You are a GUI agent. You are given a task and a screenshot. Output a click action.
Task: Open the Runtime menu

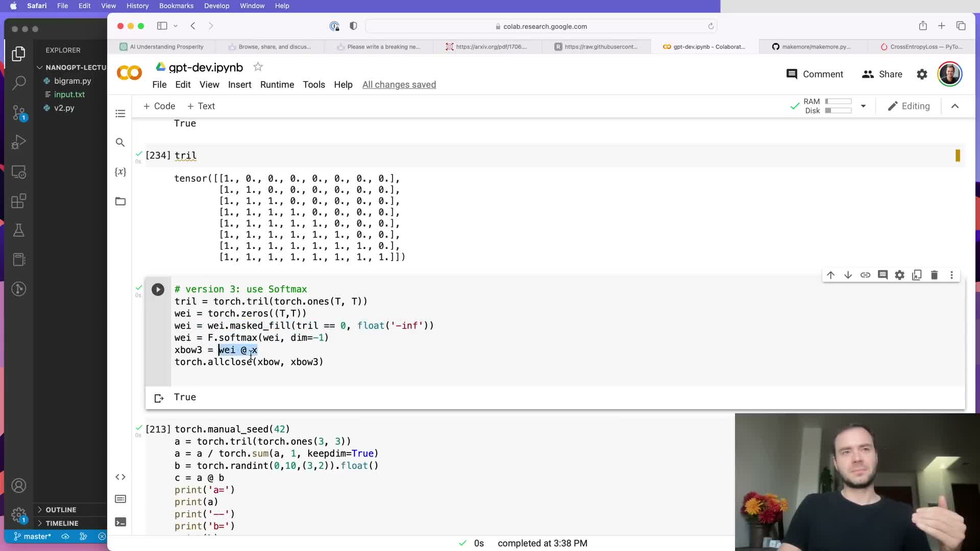pos(277,85)
